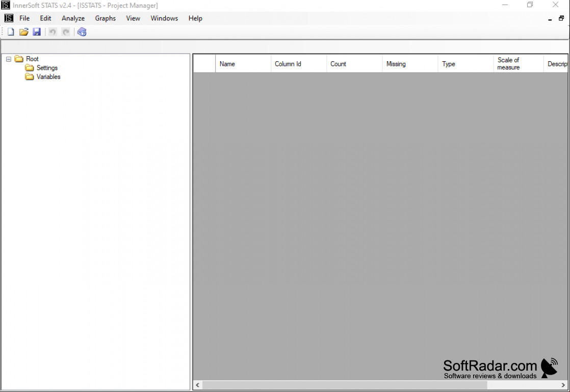Click the Name column header

[243, 64]
